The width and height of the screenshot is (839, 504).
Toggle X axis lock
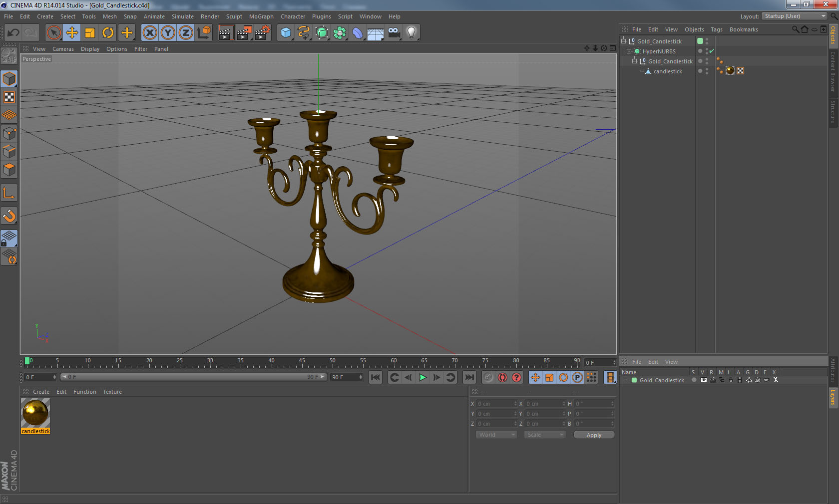(150, 33)
